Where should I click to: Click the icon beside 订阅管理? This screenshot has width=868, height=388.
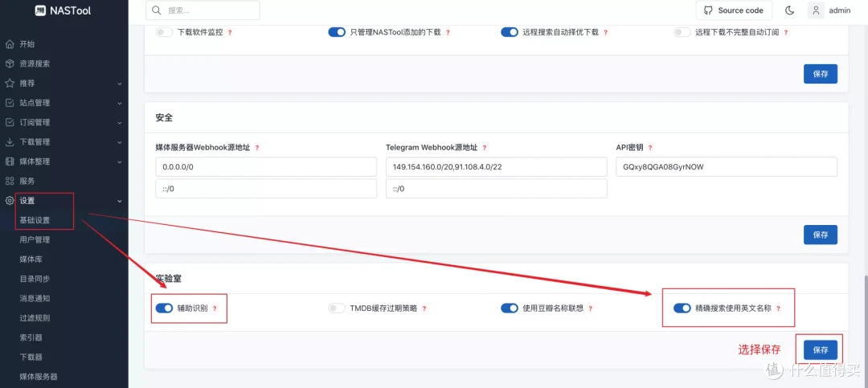10,122
